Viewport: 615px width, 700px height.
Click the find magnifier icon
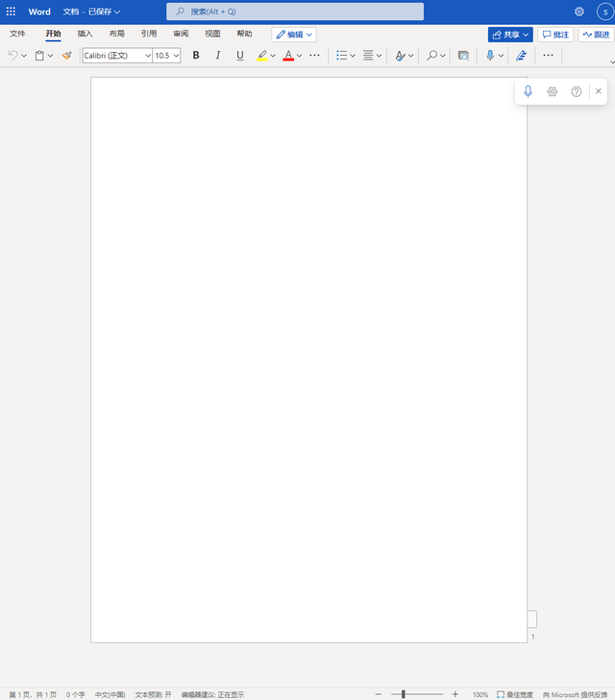coord(431,56)
